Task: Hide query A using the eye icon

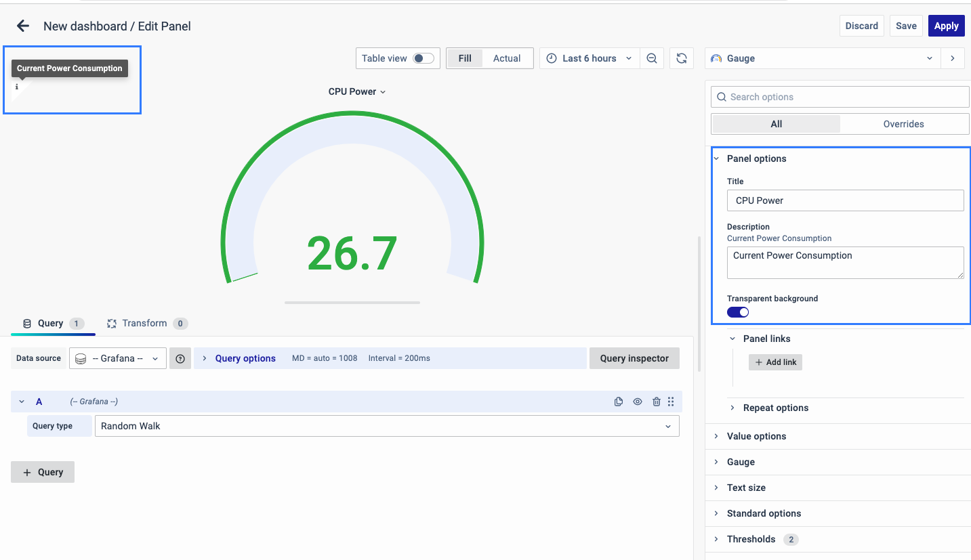Action: tap(638, 402)
